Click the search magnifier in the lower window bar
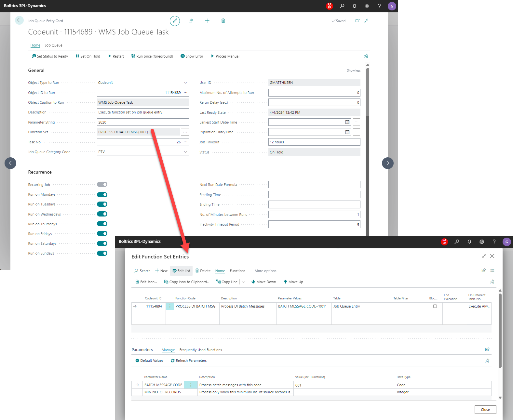513x420 pixels. click(x=457, y=242)
